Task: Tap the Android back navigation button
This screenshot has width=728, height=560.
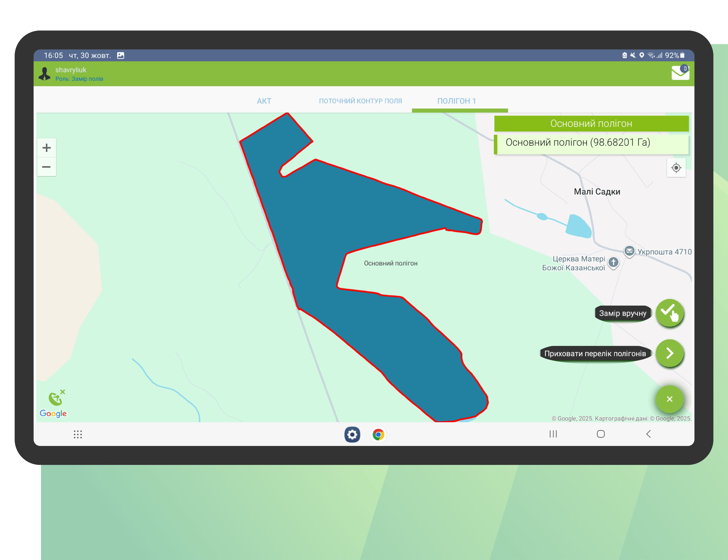Action: pyautogui.click(x=648, y=434)
